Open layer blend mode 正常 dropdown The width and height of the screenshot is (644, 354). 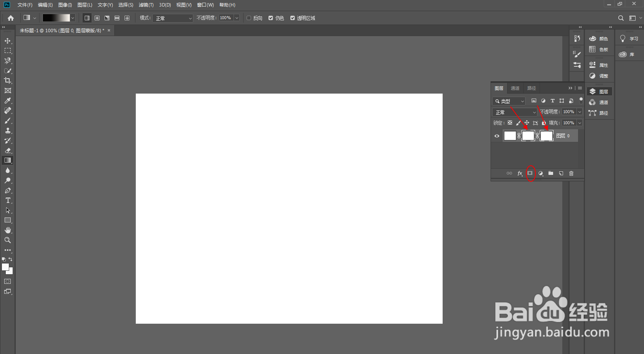515,112
